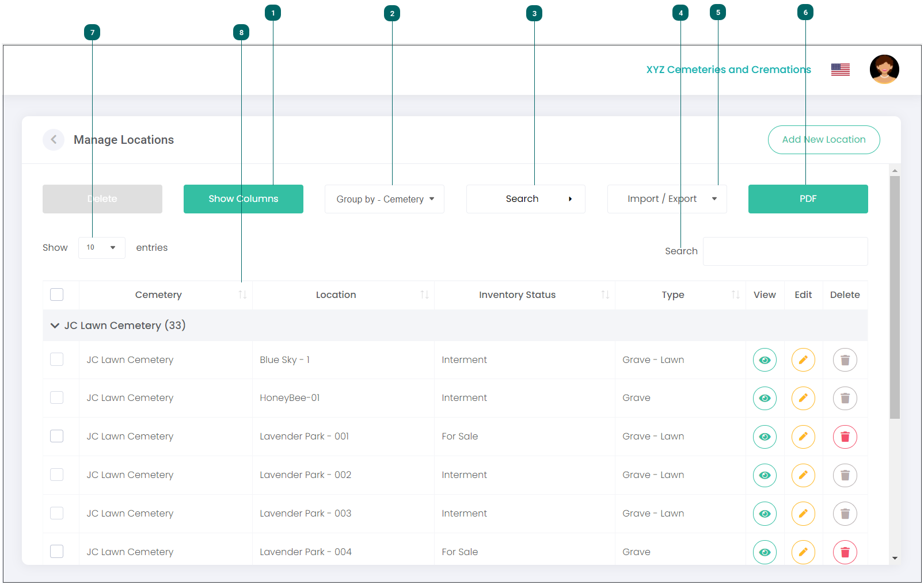Select the Lavender Park - 002 checkbox

tap(57, 475)
